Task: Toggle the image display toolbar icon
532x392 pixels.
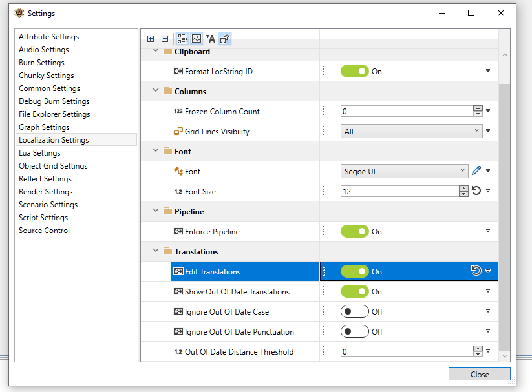Action: pyautogui.click(x=197, y=39)
